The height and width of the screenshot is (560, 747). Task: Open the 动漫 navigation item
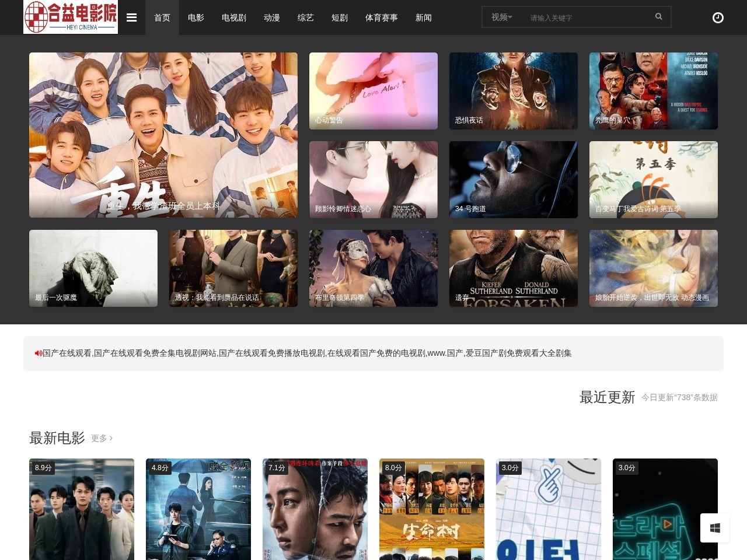pyautogui.click(x=272, y=17)
